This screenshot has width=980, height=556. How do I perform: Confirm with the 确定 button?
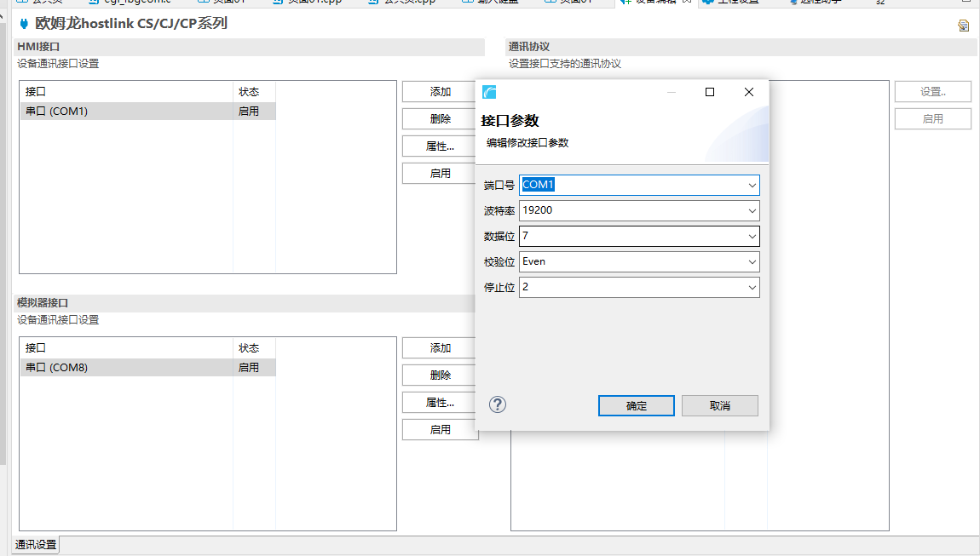coord(637,405)
